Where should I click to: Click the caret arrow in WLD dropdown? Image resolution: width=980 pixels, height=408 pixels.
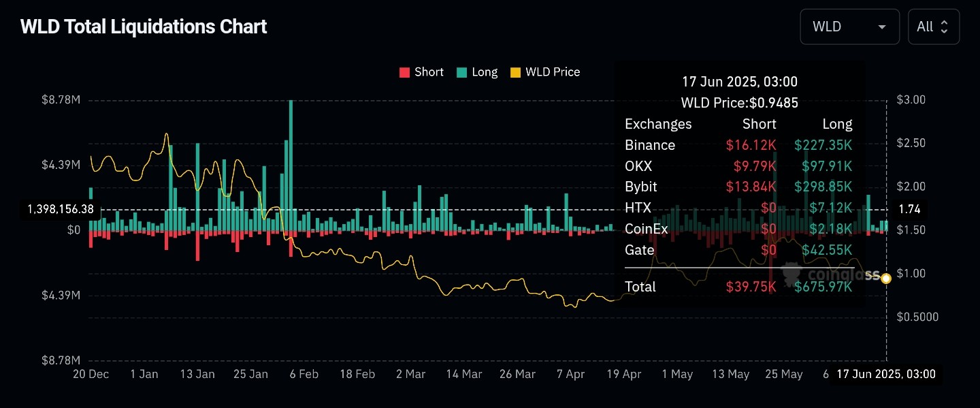point(882,27)
